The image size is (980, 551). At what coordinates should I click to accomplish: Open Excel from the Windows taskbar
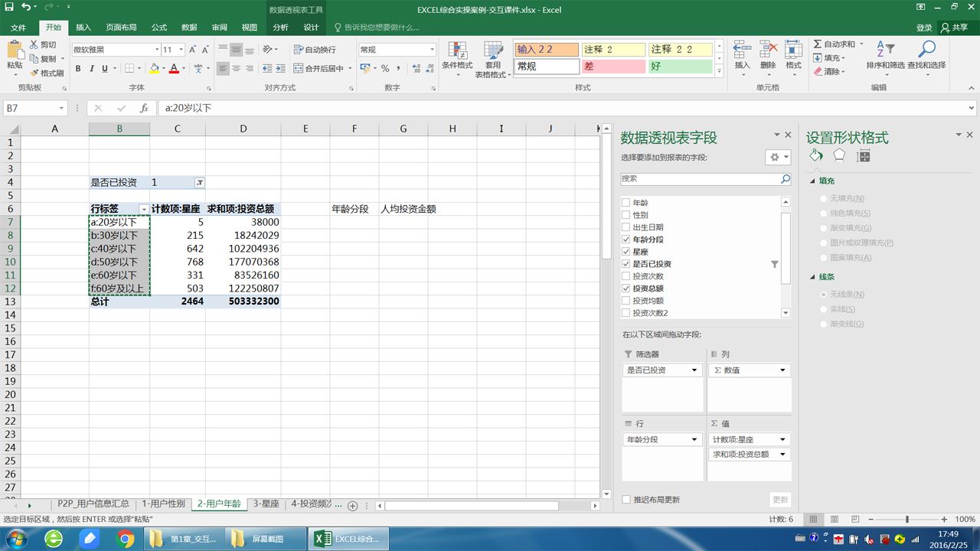click(349, 539)
